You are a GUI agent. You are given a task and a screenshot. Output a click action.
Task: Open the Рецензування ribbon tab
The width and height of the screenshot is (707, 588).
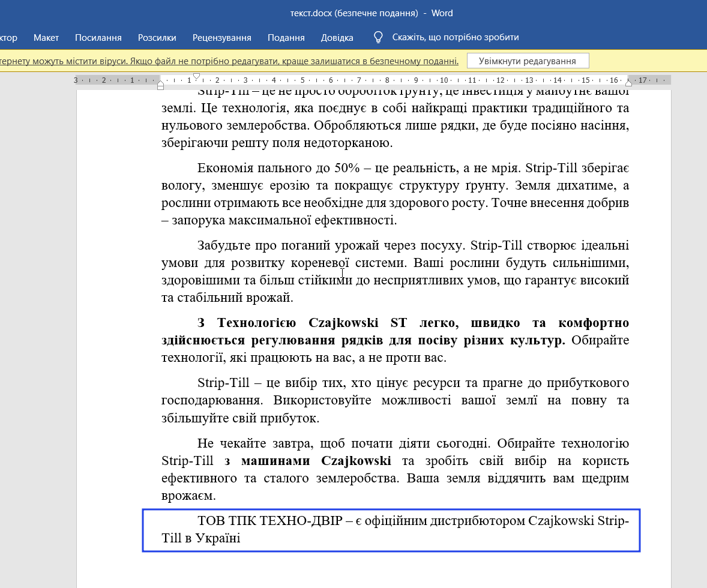(222, 37)
